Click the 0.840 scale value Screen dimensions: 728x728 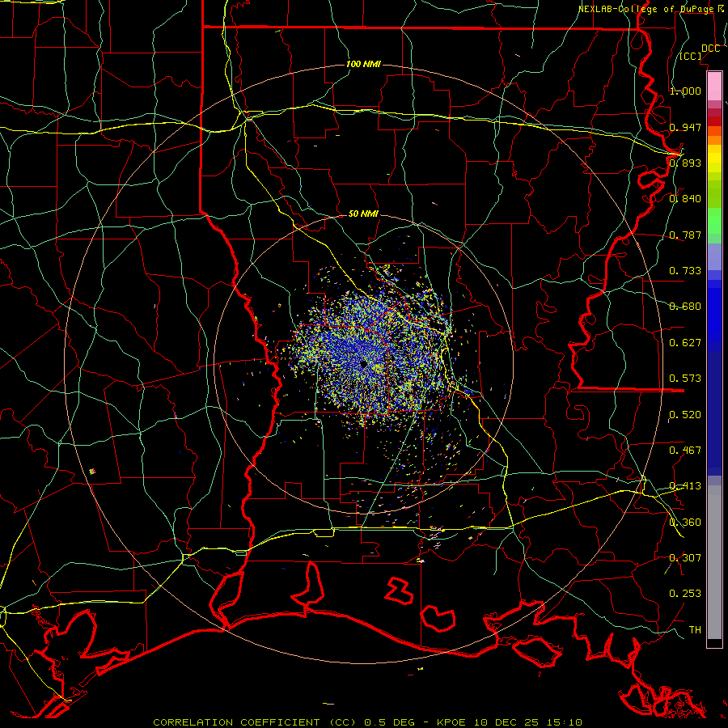[x=685, y=199]
